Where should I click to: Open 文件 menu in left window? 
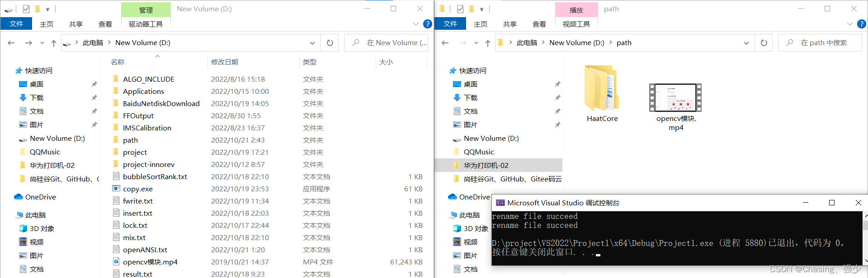[16, 24]
